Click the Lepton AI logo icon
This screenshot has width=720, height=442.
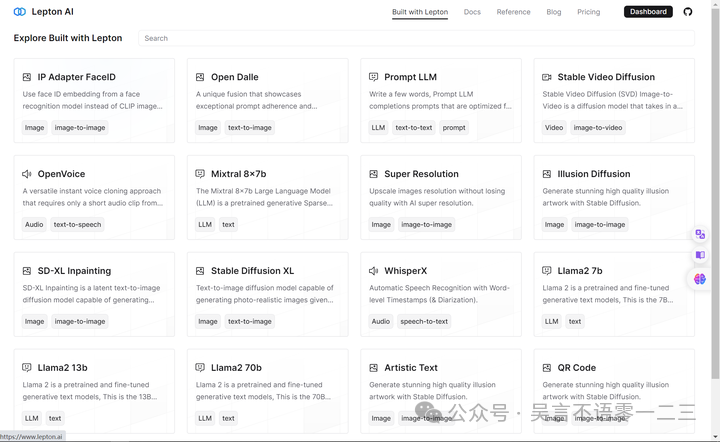(20, 12)
